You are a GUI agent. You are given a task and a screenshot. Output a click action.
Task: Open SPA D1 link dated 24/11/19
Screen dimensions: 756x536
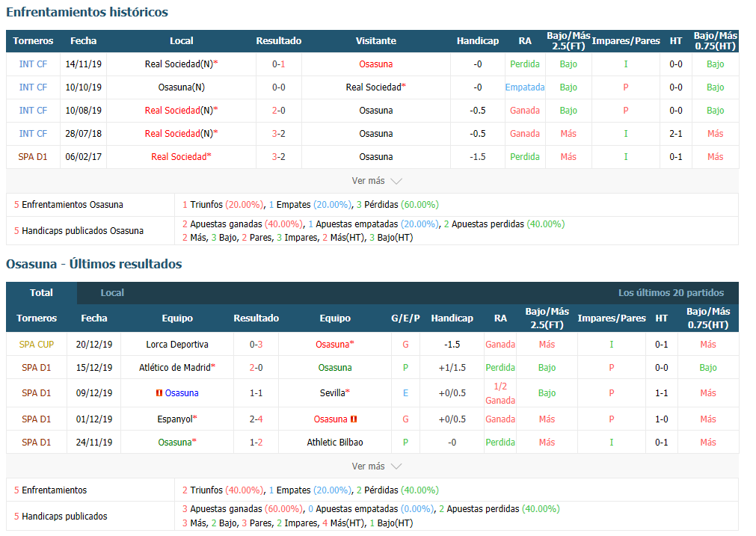tap(36, 442)
